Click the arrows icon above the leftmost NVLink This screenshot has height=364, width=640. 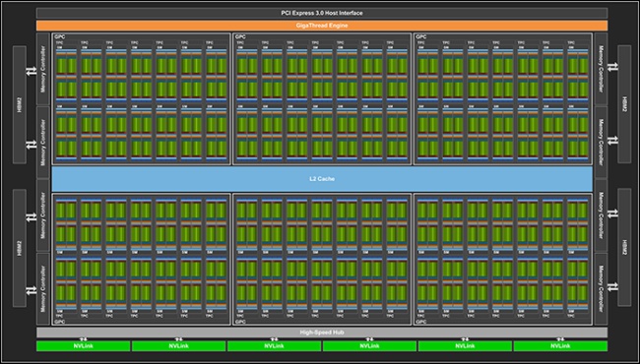(84, 339)
